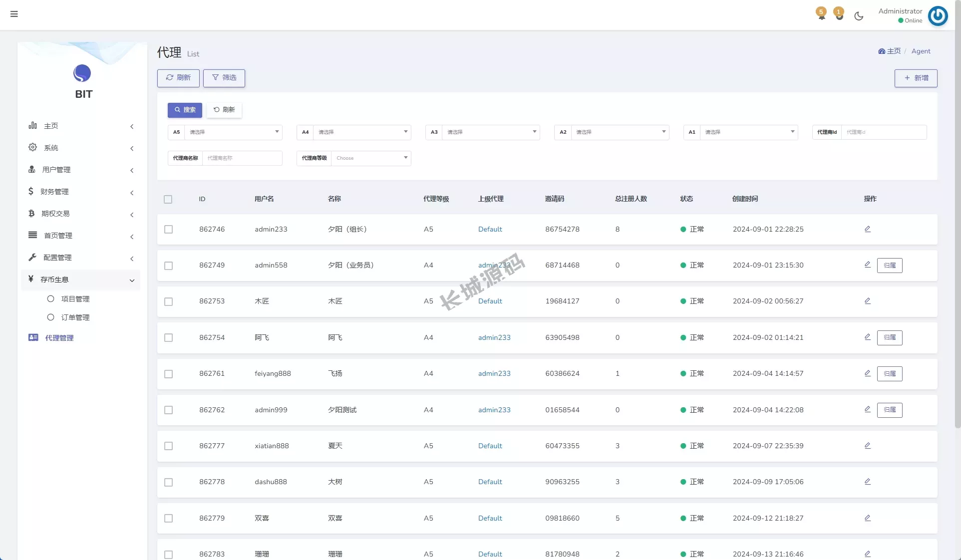Screen dimensions: 961x560
Task: Click edit icon for 阿飞 row
Action: (x=868, y=337)
